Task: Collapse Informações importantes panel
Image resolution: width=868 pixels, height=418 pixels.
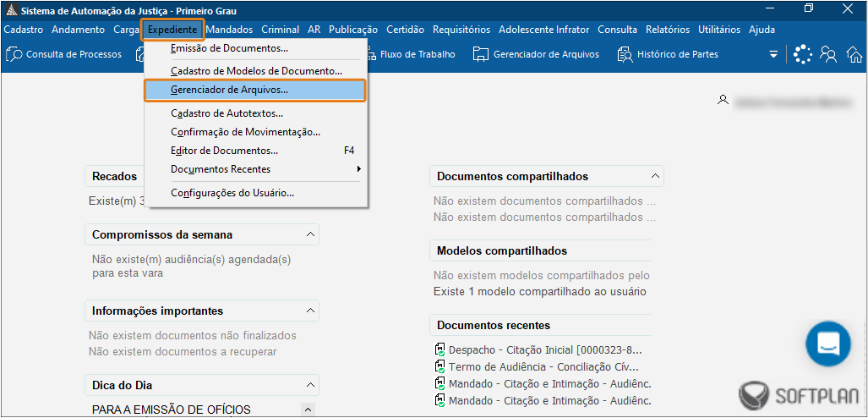Action: pyautogui.click(x=310, y=311)
